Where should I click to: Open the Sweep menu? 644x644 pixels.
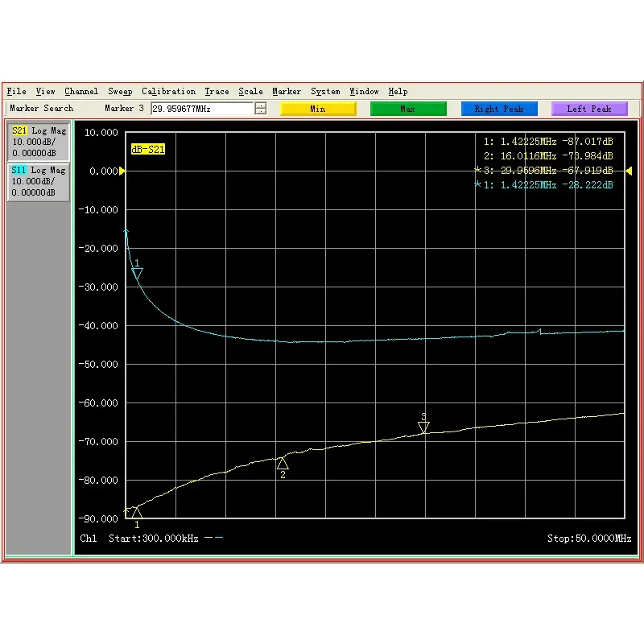pyautogui.click(x=119, y=91)
